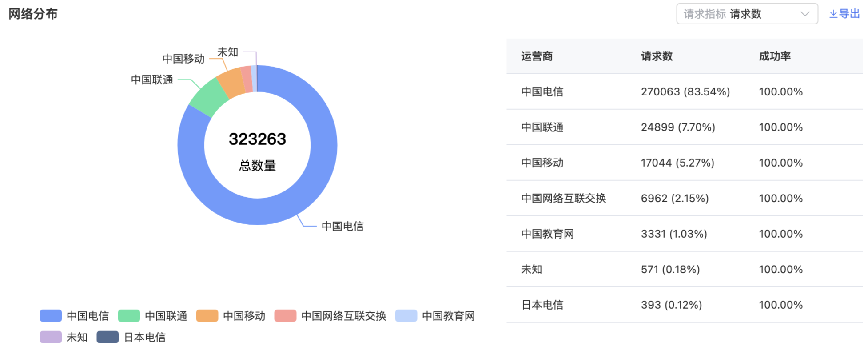The width and height of the screenshot is (868, 358).
Task: Click the 中国网络互联交换 legend swatch
Action: click(x=285, y=316)
